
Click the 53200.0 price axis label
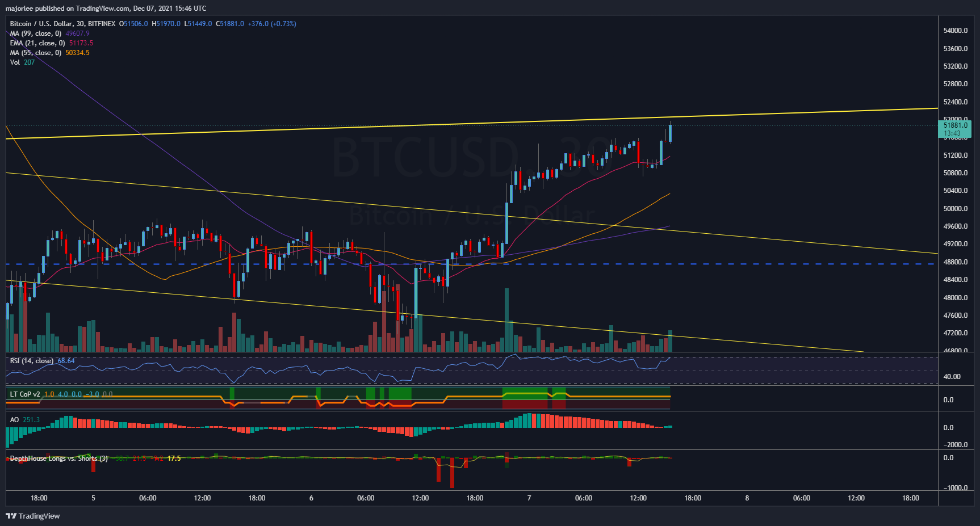956,66
